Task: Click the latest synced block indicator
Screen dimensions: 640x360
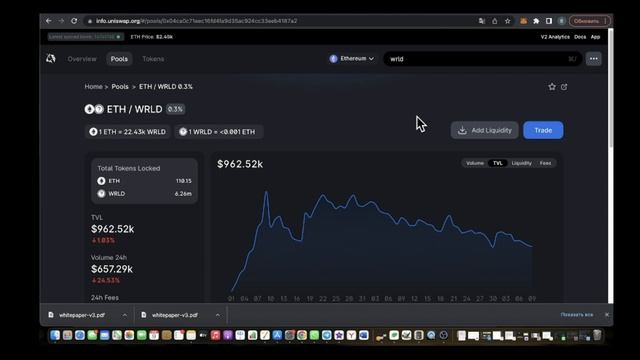Action: pos(85,37)
